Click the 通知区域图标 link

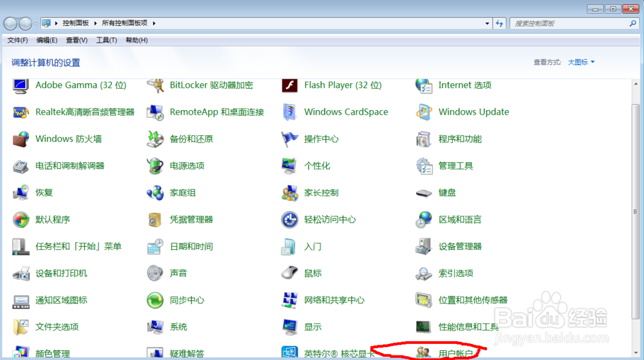point(61,300)
